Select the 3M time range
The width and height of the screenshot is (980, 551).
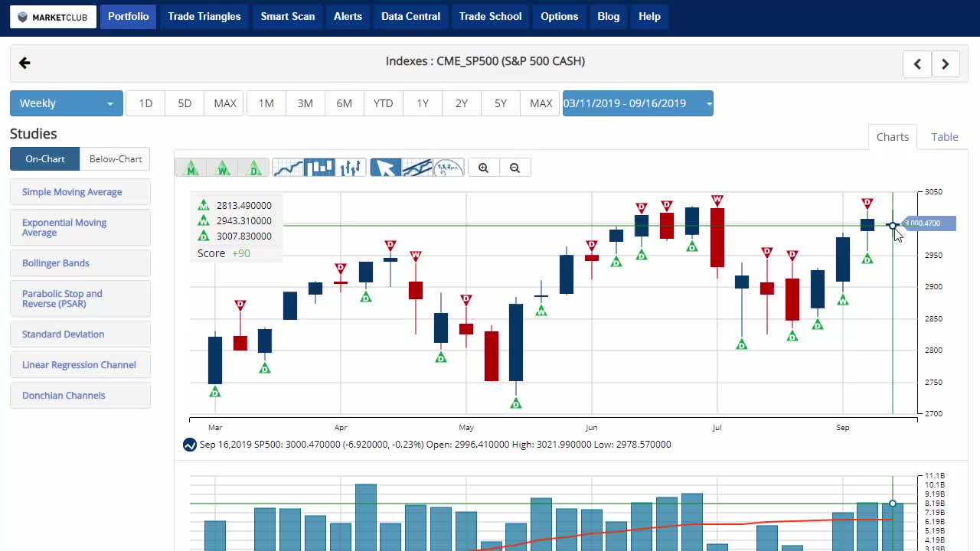point(305,103)
